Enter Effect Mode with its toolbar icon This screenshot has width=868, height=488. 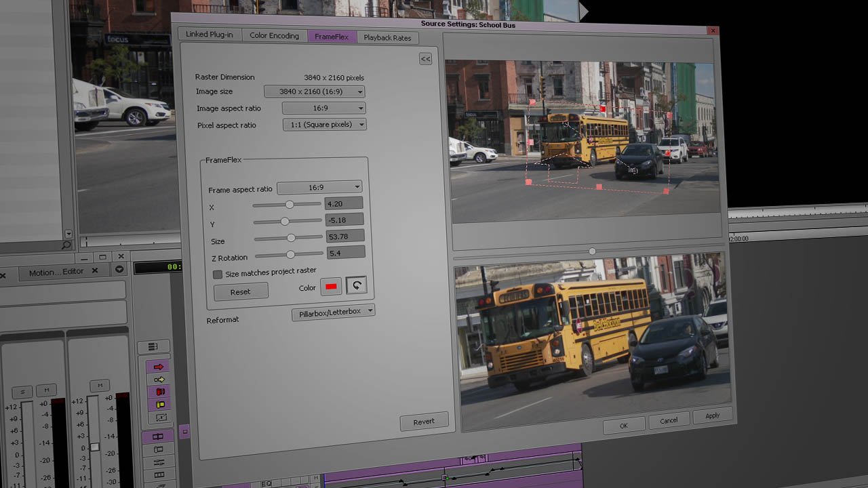pos(161,418)
